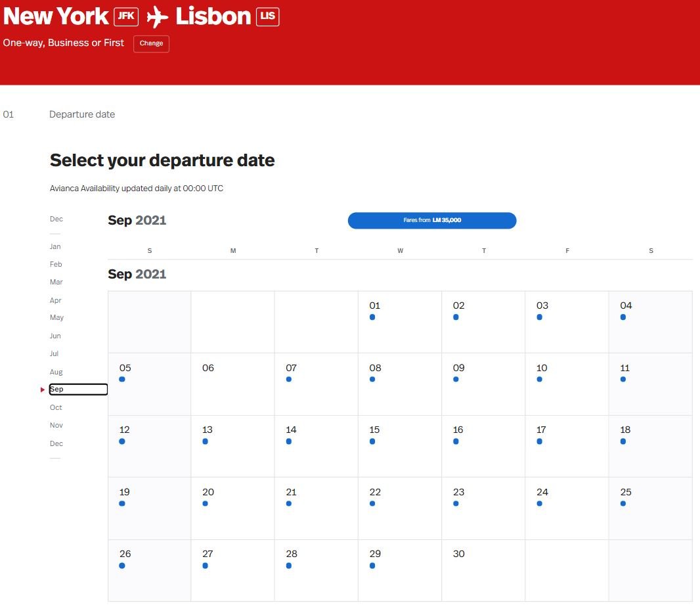
Task: Click day 23 in the calendar
Action: pyautogui.click(x=483, y=508)
